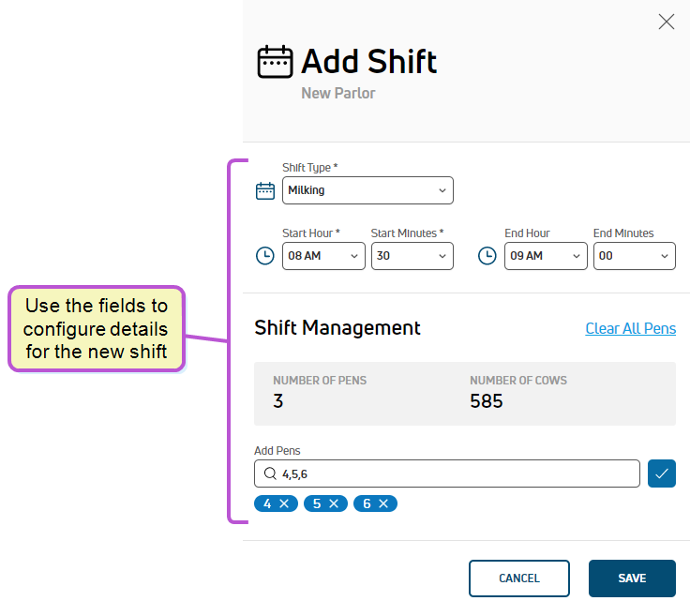Viewport: 690px width, 616px height.
Task: Click the calendar icon next to Shift Type
Action: [265, 191]
